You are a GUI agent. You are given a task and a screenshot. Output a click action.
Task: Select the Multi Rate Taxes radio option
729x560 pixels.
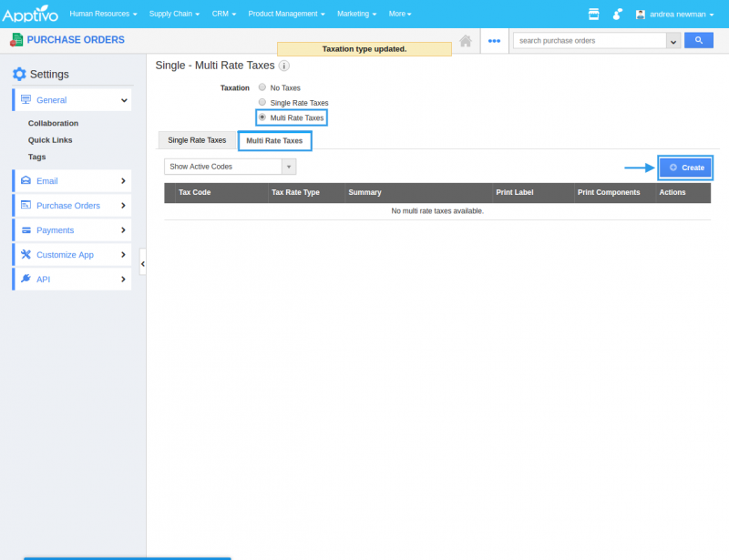coord(262,117)
